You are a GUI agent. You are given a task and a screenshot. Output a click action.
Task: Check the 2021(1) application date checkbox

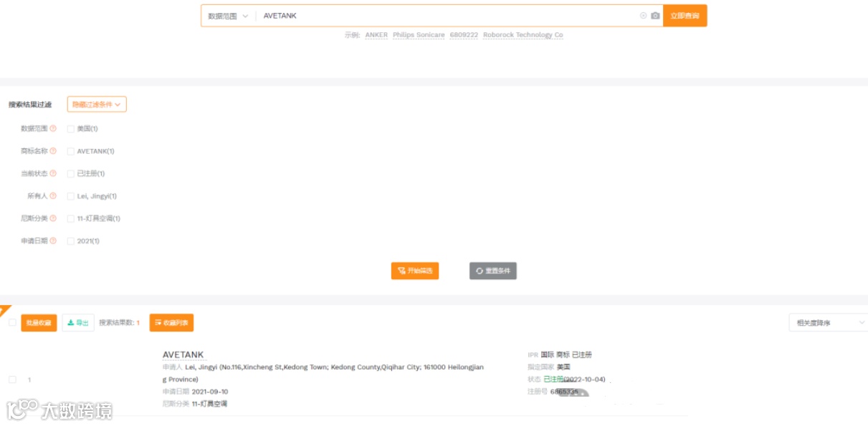(71, 241)
